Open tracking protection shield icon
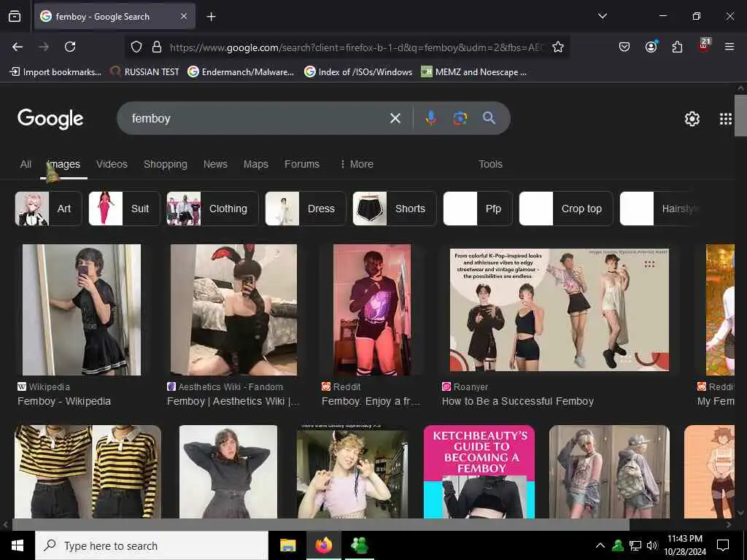Viewport: 747px width, 560px height. (x=136, y=47)
